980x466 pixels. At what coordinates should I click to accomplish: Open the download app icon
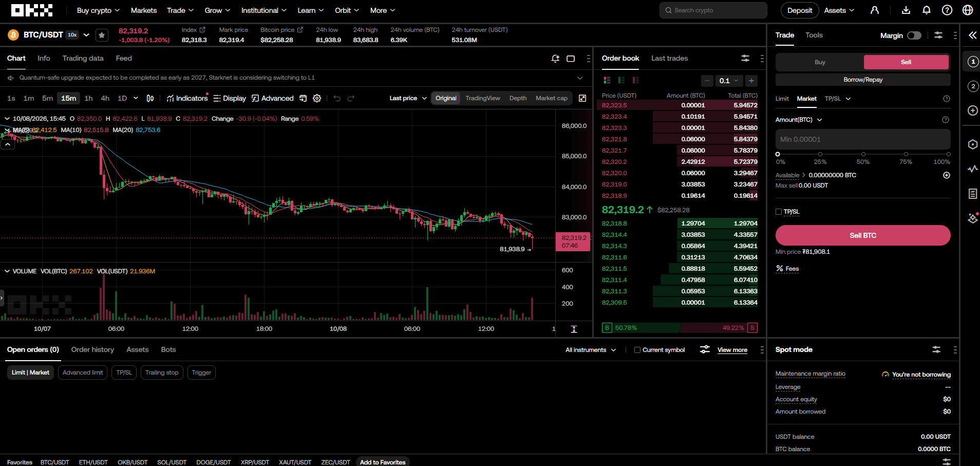point(906,10)
